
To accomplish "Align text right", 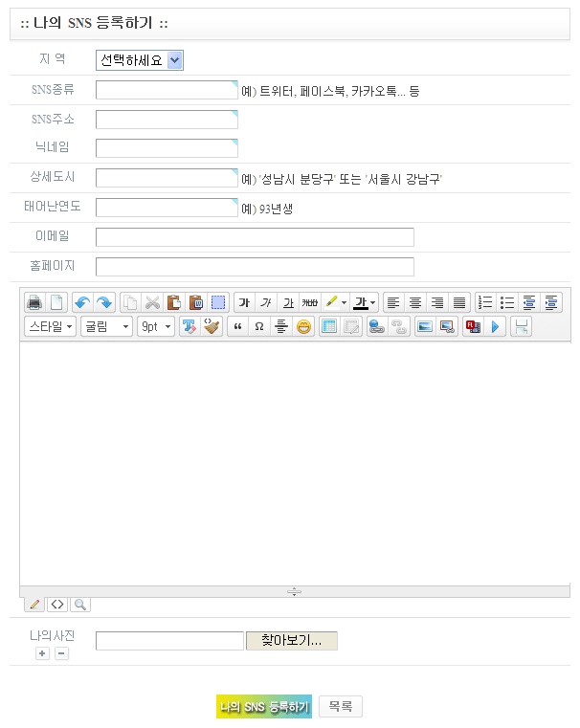I will coord(437,302).
